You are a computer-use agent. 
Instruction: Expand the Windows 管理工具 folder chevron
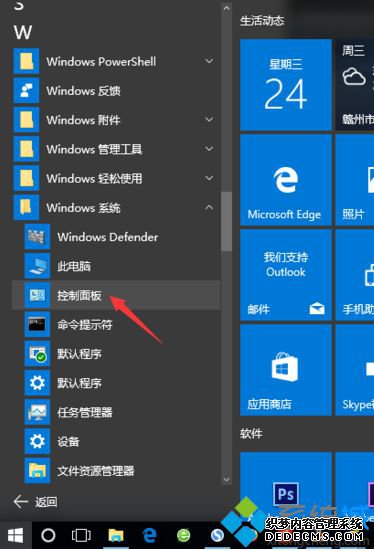pyautogui.click(x=209, y=149)
